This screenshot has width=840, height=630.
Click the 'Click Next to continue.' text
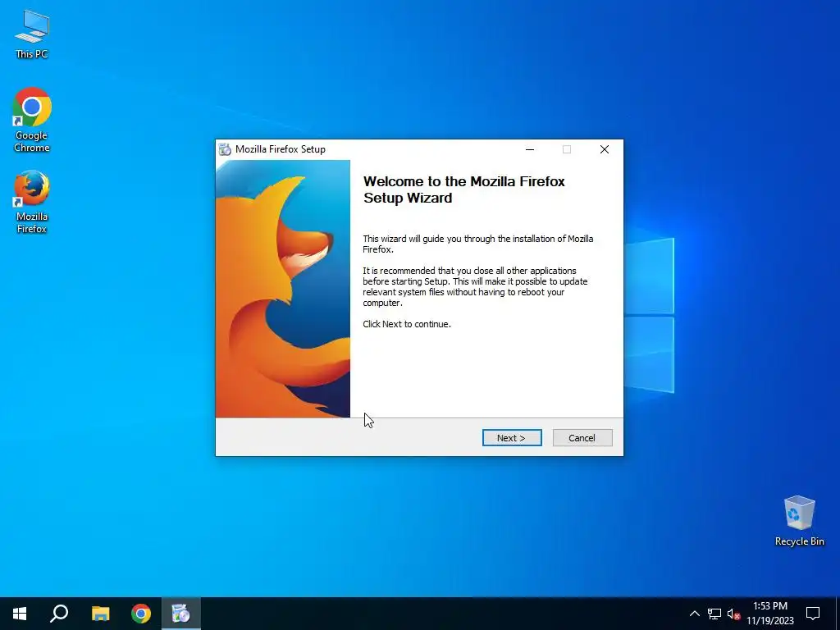407,324
